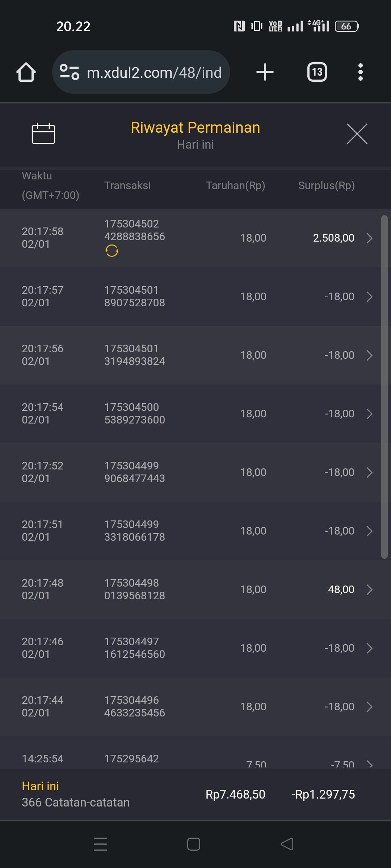Open the site settings icon in address bar
Image resolution: width=391 pixels, height=868 pixels.
coord(69,72)
